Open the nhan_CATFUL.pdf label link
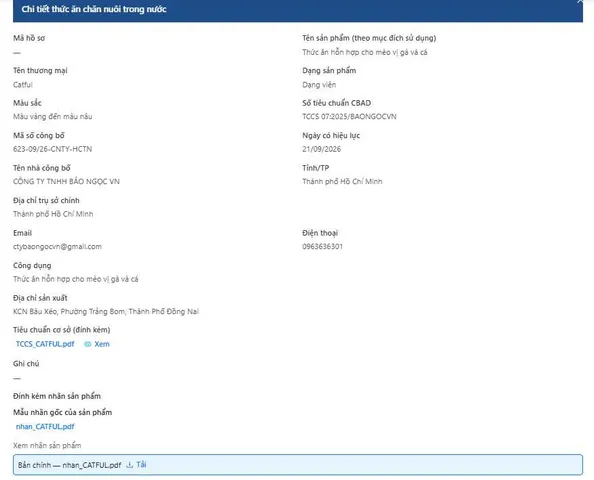 (x=45, y=427)
